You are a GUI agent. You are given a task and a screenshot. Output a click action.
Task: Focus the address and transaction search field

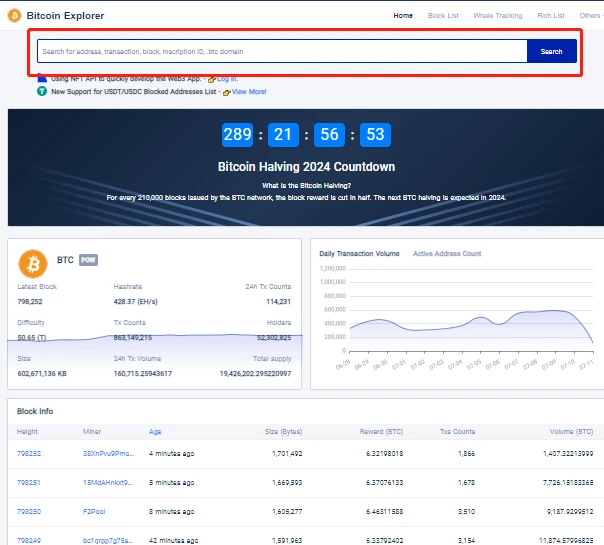pos(282,51)
